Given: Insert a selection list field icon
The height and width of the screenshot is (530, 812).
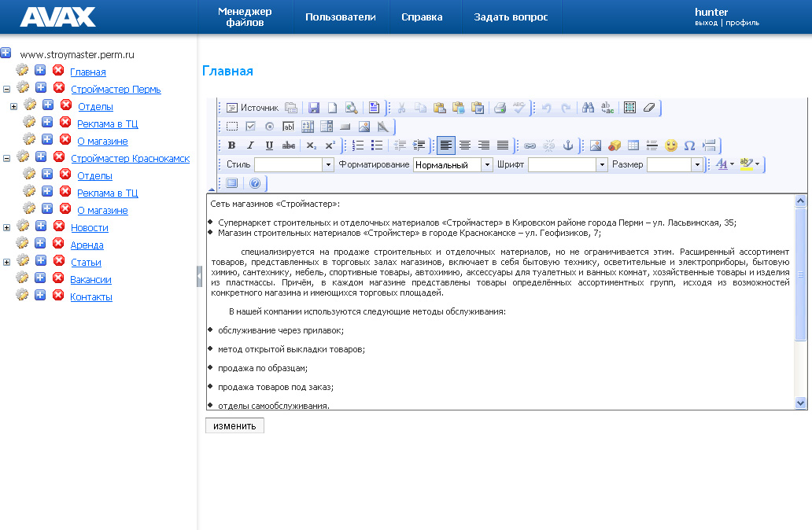Looking at the screenshot, I should (x=327, y=127).
